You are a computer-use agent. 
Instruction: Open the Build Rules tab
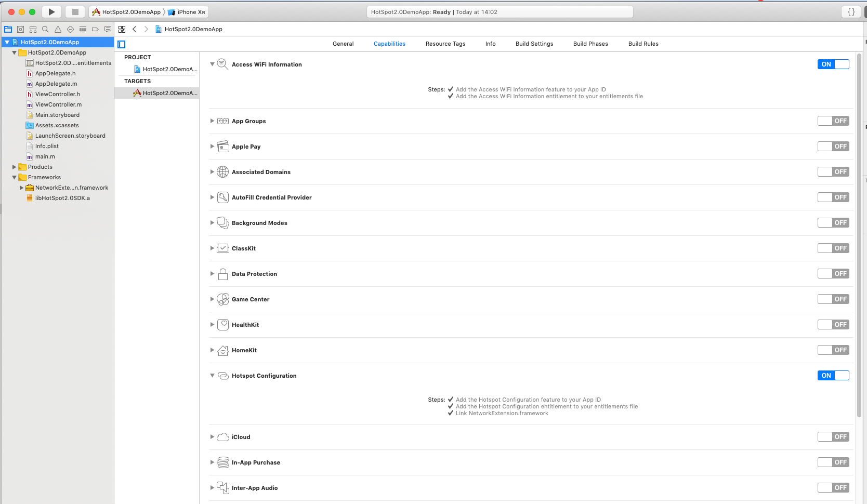tap(643, 44)
